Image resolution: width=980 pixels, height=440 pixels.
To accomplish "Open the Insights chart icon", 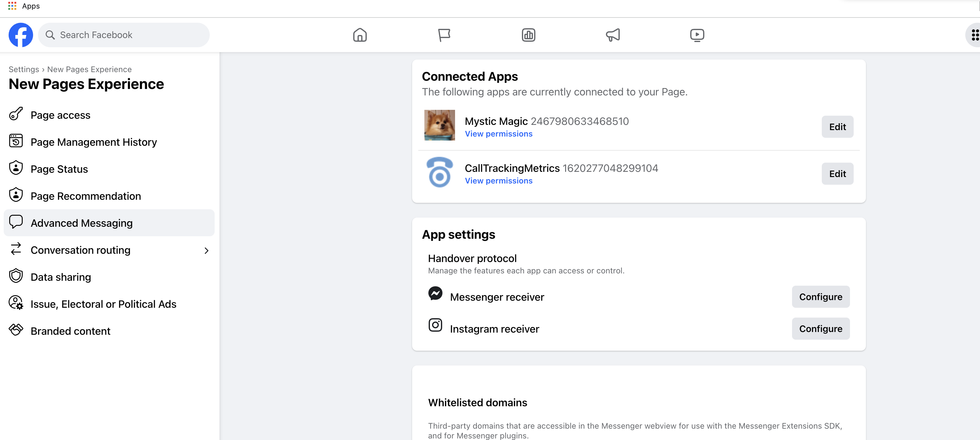I will click(528, 35).
